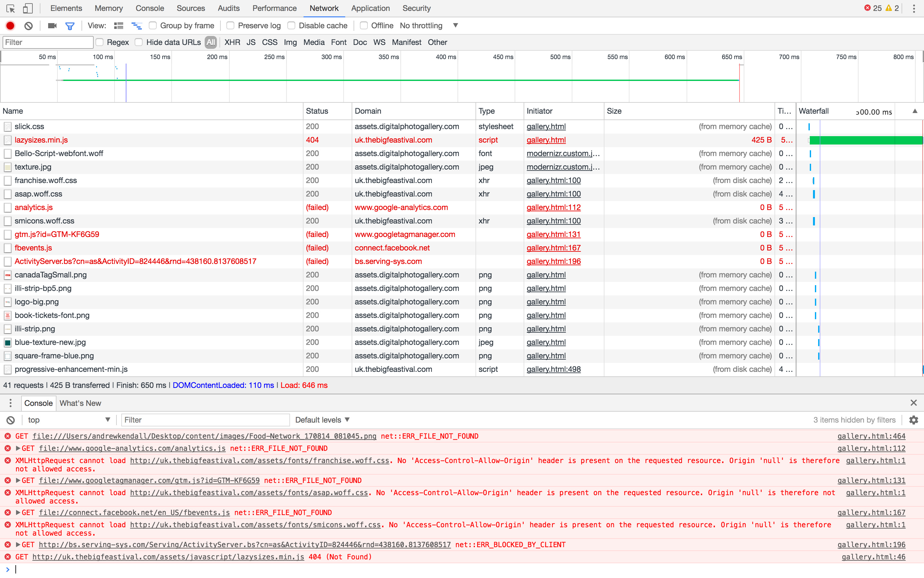Filter requests by JS type

251,42
